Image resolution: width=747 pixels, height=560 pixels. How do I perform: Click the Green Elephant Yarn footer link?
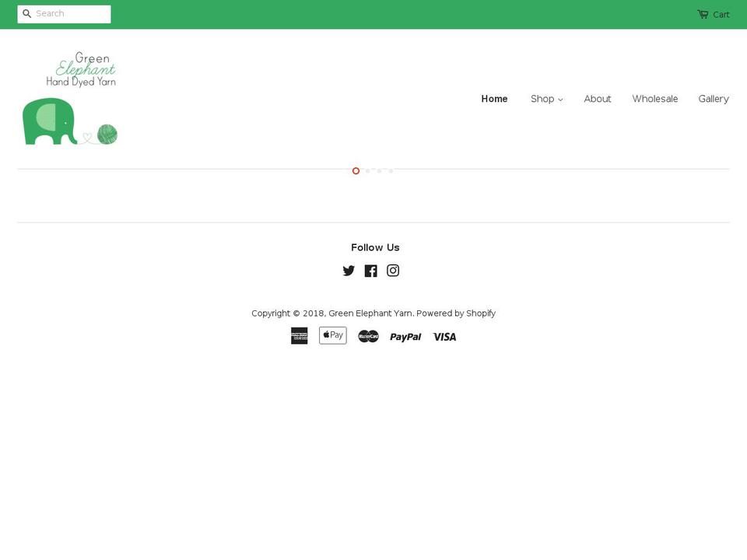370,313
